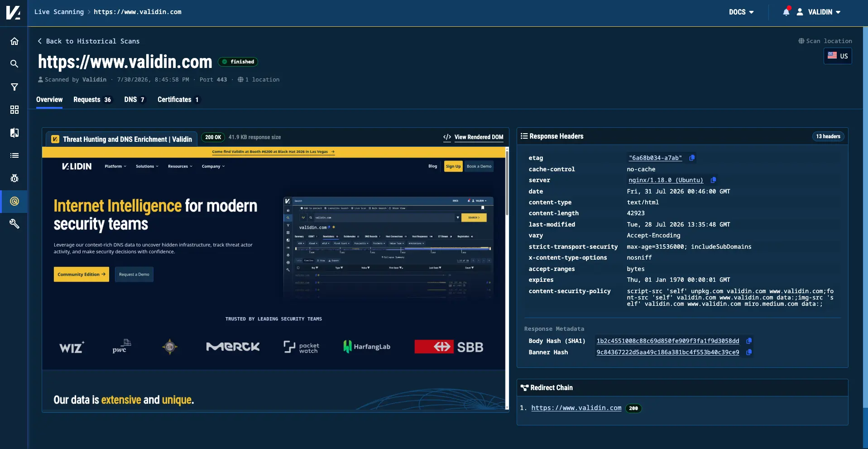
Task: Switch to the Overview tab
Action: click(x=49, y=100)
